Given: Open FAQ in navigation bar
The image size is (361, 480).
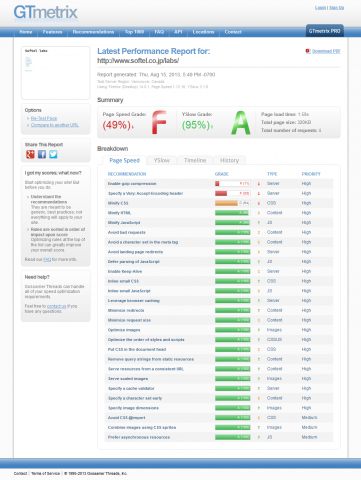Looking at the screenshot, I should tap(159, 32).
